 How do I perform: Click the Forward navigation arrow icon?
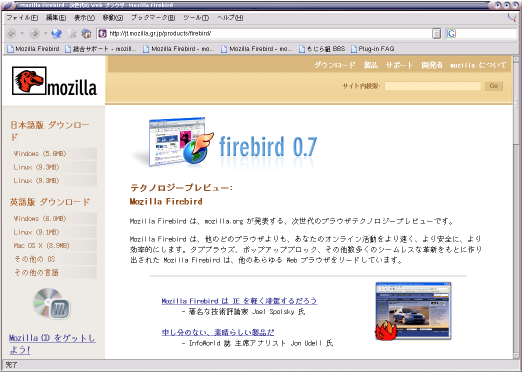pos(34,33)
